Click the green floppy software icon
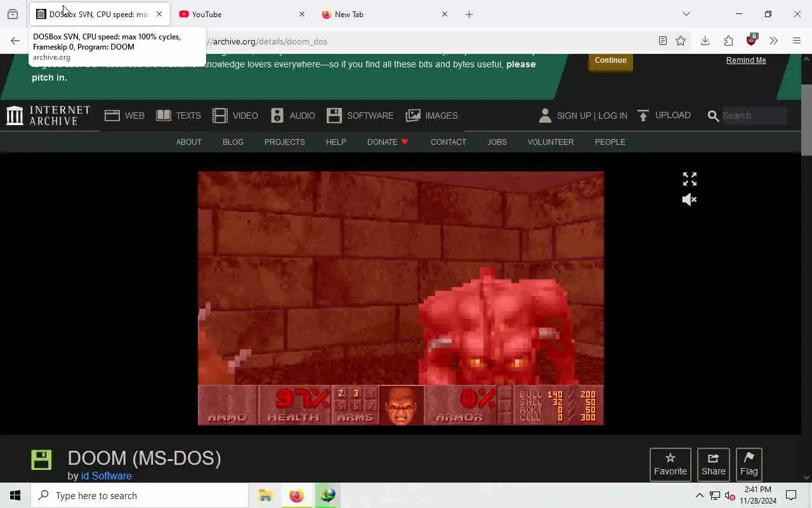Image resolution: width=812 pixels, height=508 pixels. 41,460
